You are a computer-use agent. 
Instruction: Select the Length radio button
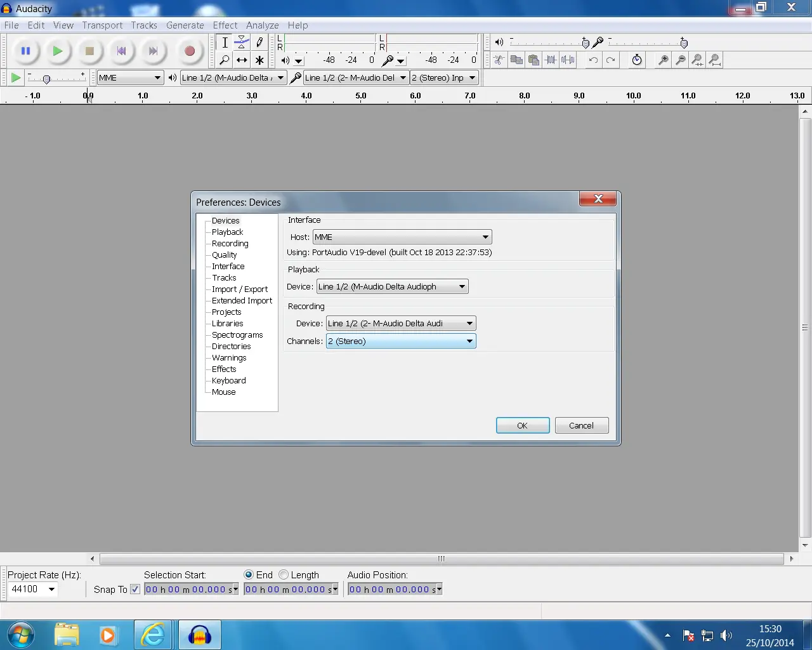pos(284,574)
